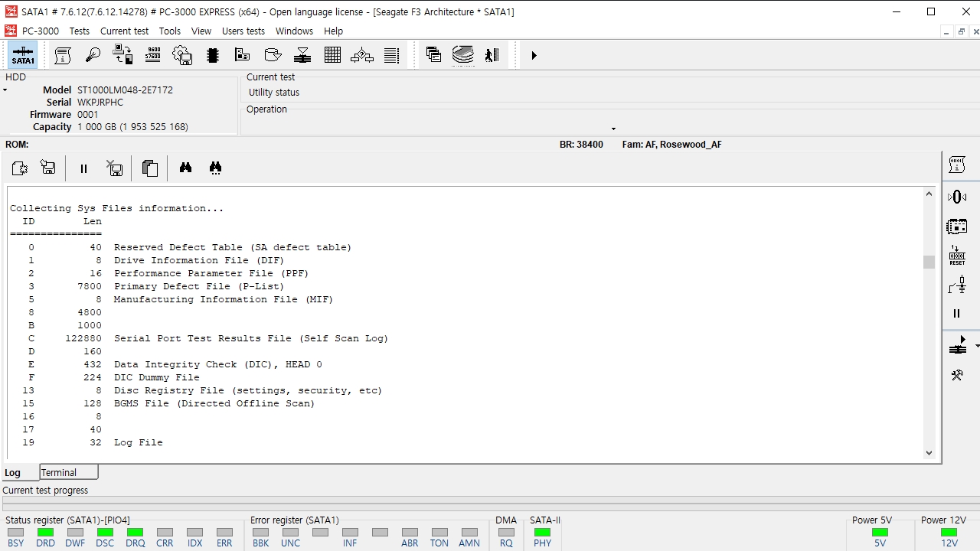Viewport: 980px width, 551px height.
Task: Click the gear with floppy disk icon
Action: pos(182,55)
